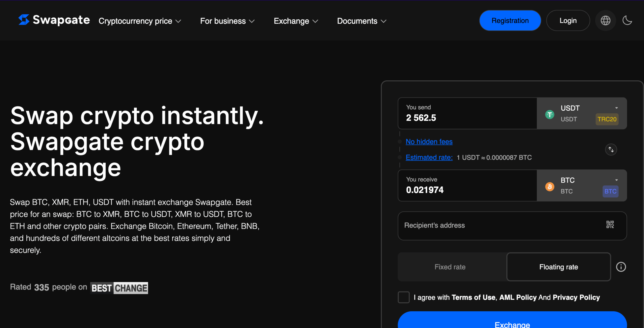Viewport: 644px width, 328px height.
Task: Show rate info via the info icon
Action: click(x=621, y=267)
